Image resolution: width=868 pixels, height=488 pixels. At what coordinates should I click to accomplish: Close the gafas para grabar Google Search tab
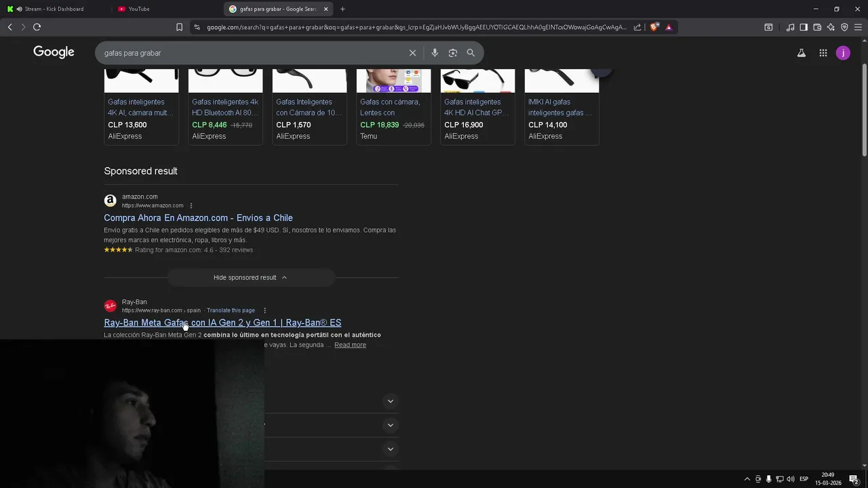click(325, 9)
